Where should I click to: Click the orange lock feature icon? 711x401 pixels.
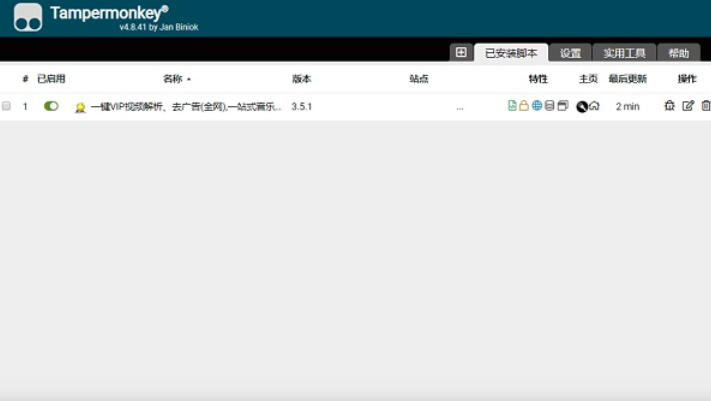point(524,106)
